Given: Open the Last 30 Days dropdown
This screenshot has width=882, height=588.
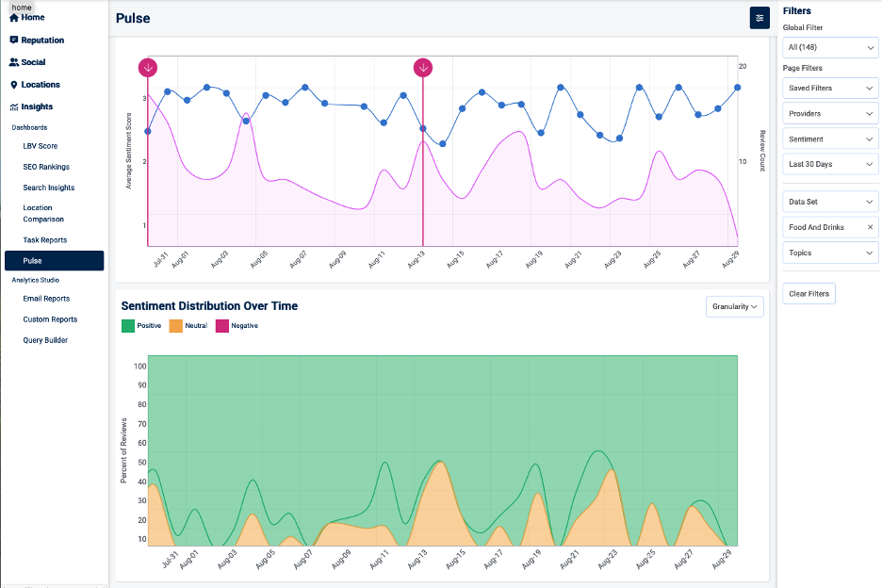Looking at the screenshot, I should pyautogui.click(x=830, y=164).
